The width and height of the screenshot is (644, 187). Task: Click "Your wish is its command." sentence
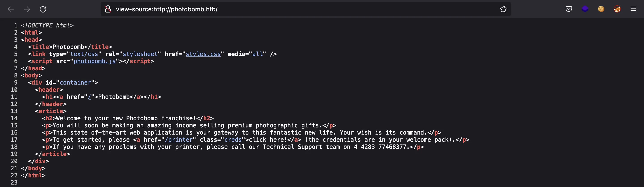point(383,133)
